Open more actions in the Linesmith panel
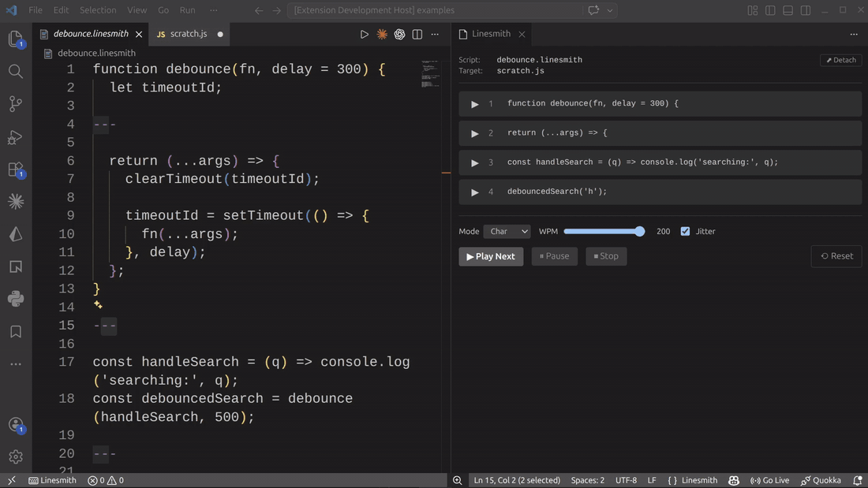The width and height of the screenshot is (868, 488). click(854, 35)
